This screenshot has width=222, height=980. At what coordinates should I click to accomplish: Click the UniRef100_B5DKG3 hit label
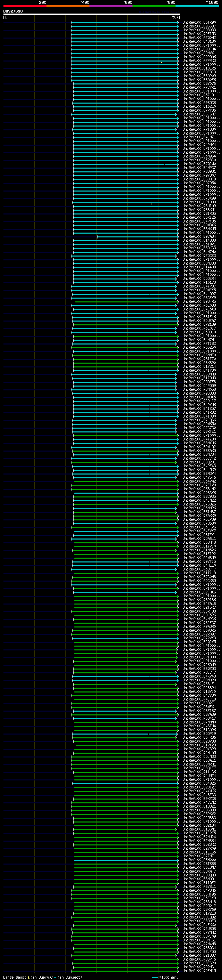[199, 248]
